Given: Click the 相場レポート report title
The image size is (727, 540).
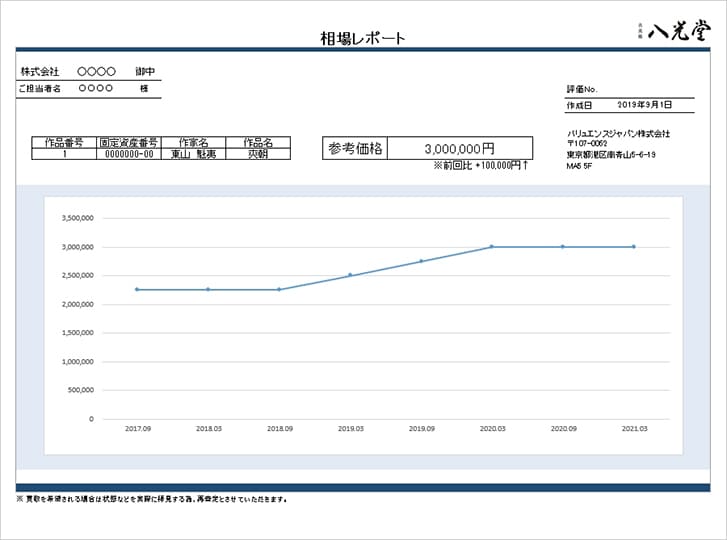Looking at the screenshot, I should pyautogui.click(x=363, y=38).
